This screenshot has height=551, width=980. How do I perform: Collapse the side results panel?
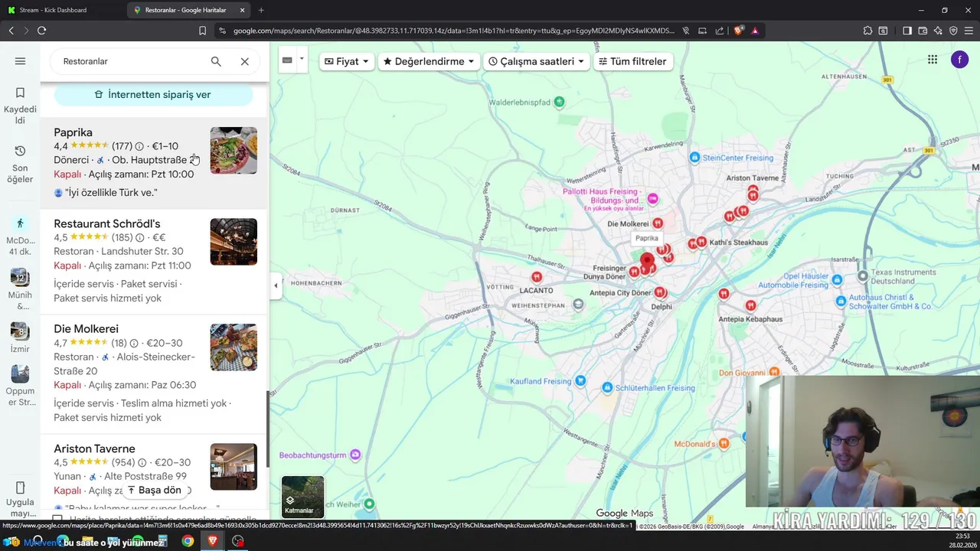pyautogui.click(x=276, y=285)
